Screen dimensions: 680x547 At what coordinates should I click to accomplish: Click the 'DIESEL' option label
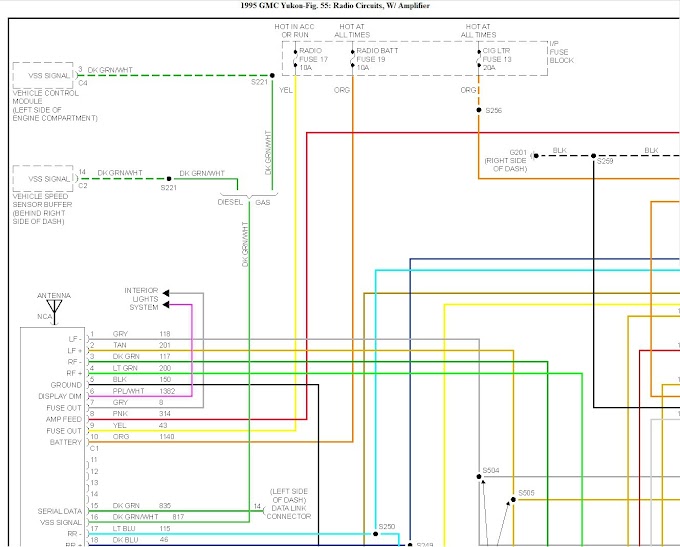pos(230,202)
